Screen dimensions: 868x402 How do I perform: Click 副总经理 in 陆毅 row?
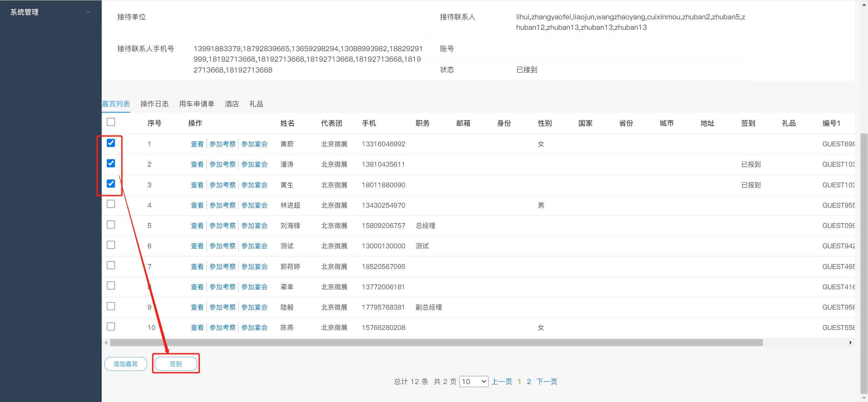coord(429,307)
